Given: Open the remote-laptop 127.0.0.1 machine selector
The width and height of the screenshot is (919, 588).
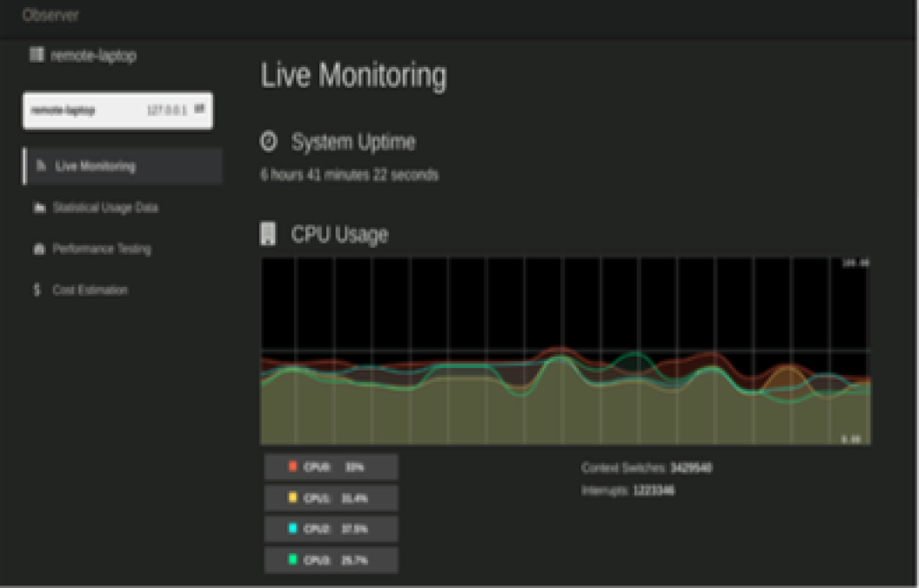Looking at the screenshot, I should (117, 110).
